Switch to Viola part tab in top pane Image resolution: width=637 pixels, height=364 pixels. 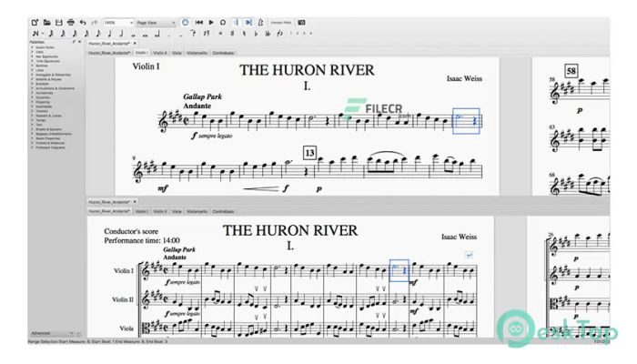pos(177,53)
